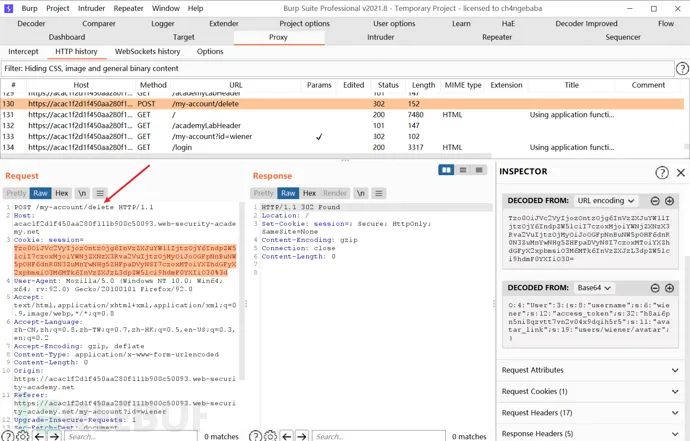Switch to the Logger tab
The height and width of the screenshot is (441, 690).
click(x=163, y=24)
